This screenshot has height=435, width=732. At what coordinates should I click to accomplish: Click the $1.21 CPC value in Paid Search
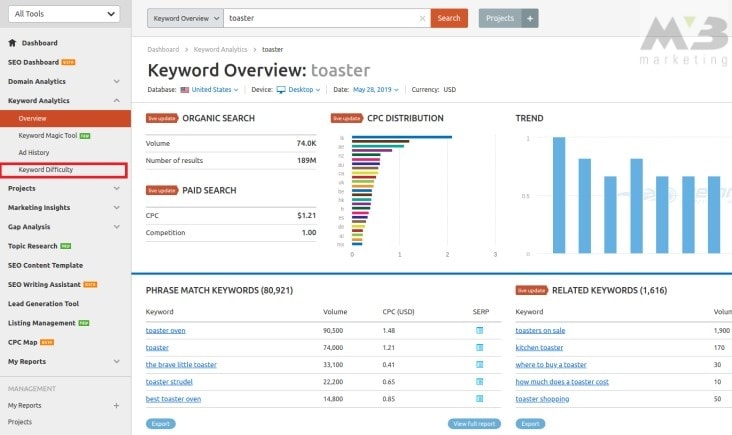click(306, 216)
